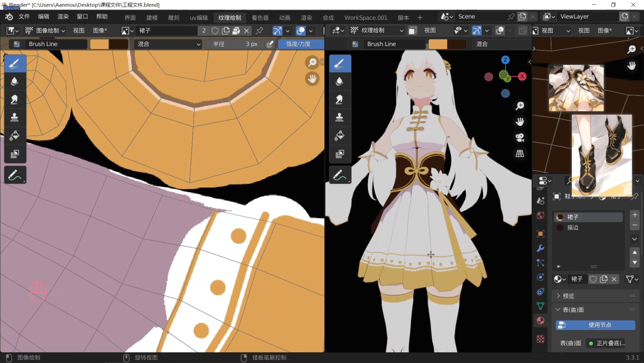Open 纹理绘制 mode dropdown in 3D viewport
The image size is (644, 363).
click(x=377, y=30)
